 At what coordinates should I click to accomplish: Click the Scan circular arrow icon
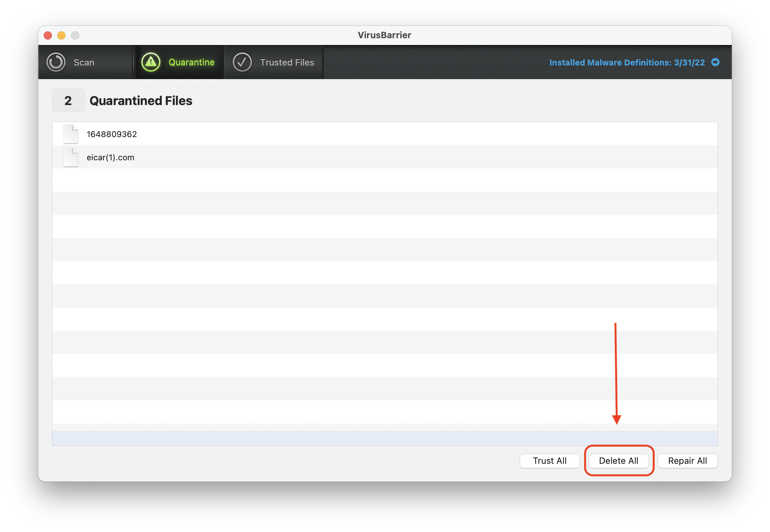[x=56, y=62]
